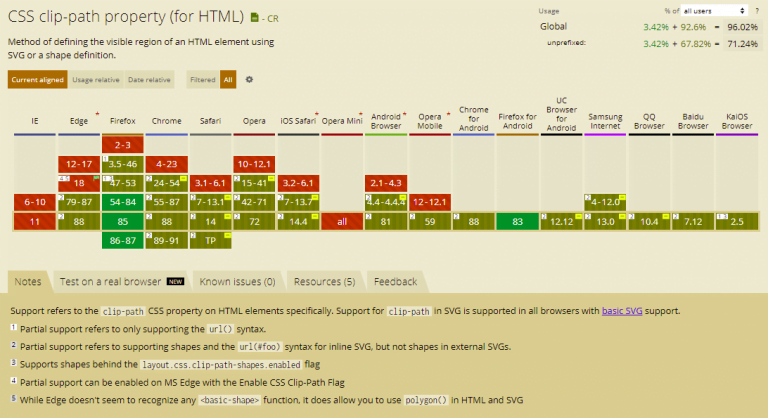Open Test on a real browser tab
The image size is (768, 418).
[x=121, y=282]
